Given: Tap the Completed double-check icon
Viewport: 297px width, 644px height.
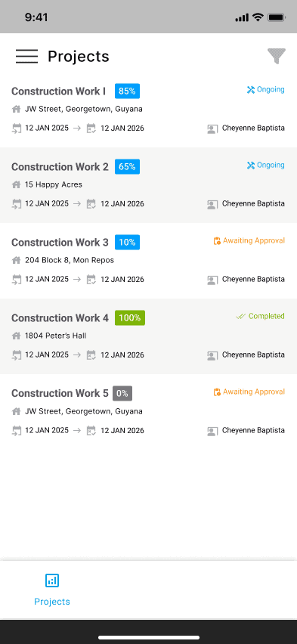Looking at the screenshot, I should [241, 316].
